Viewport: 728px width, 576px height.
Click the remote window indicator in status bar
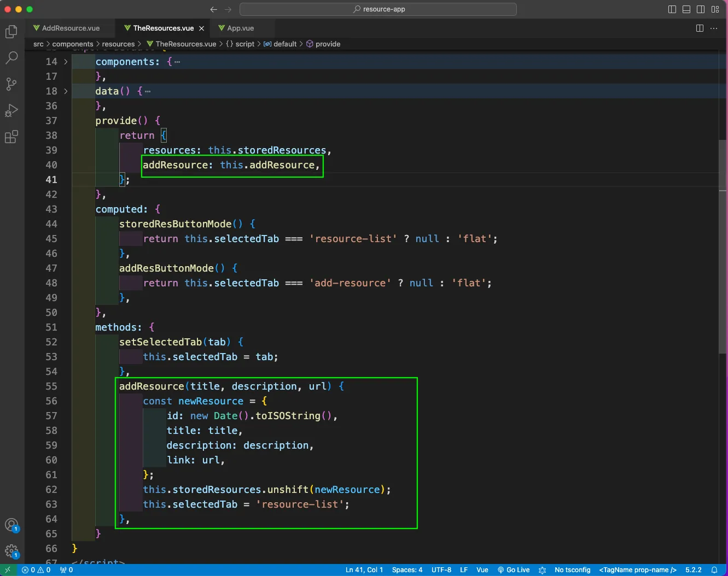click(8, 570)
